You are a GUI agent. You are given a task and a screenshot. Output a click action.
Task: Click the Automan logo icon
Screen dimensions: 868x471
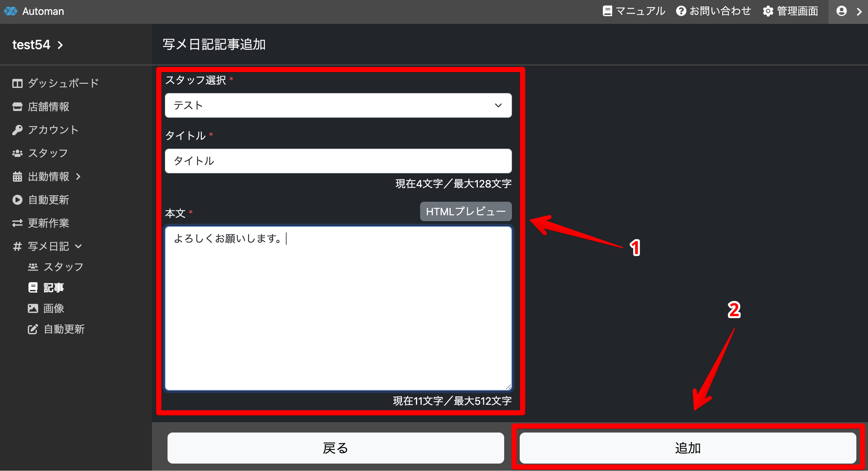click(10, 11)
